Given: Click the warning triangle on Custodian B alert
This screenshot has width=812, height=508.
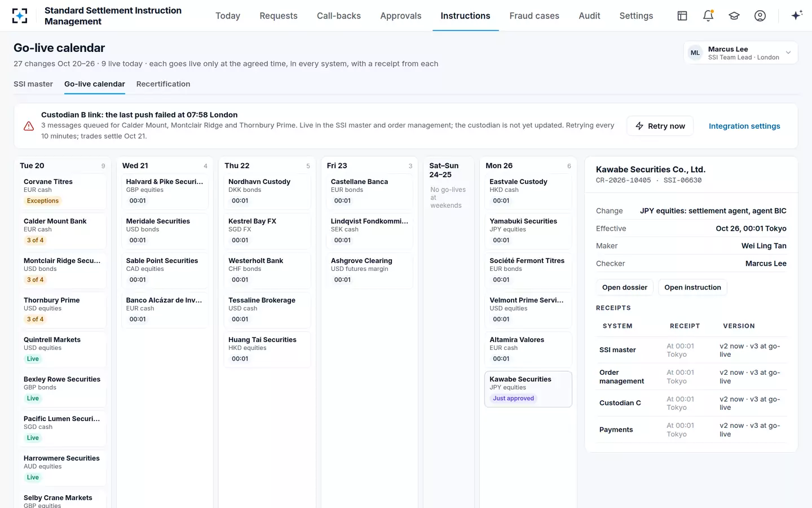Looking at the screenshot, I should coord(29,126).
